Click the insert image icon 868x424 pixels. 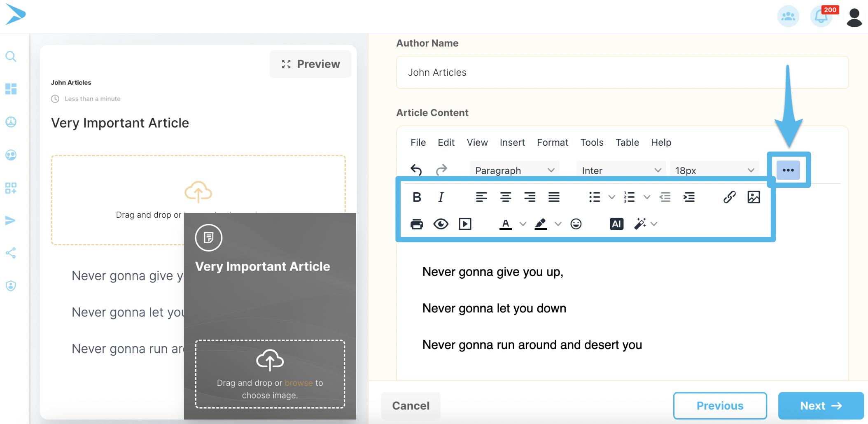coord(754,197)
